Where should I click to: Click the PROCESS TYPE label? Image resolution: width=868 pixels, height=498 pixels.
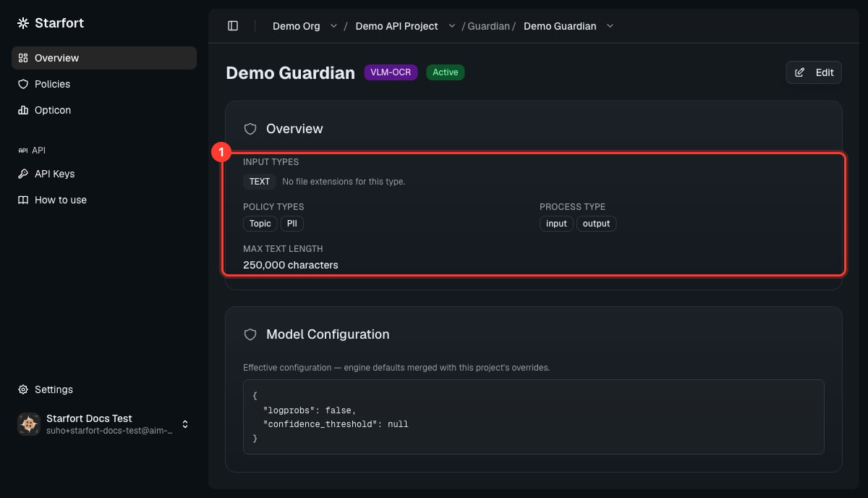pos(573,207)
